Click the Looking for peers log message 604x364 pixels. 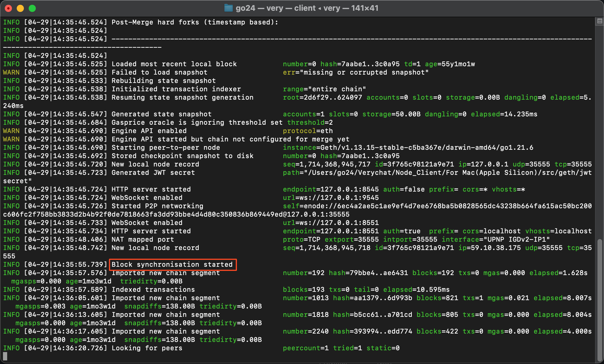click(x=147, y=348)
